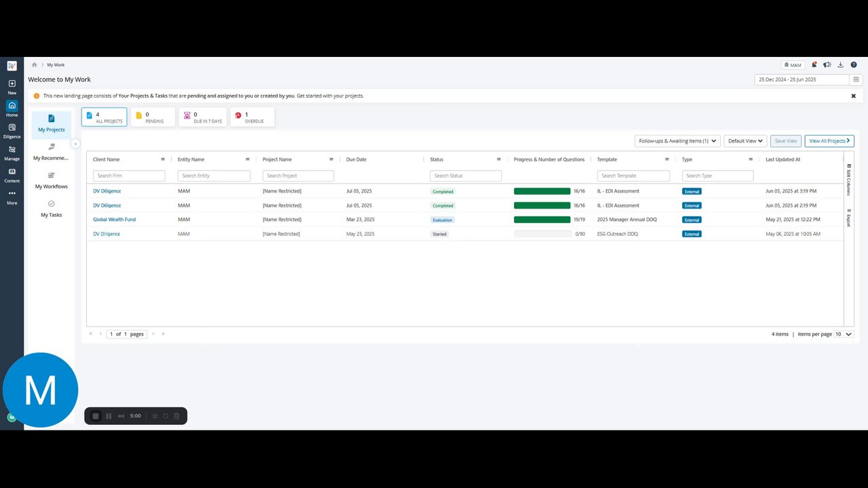Open Status column menu icon

[x=498, y=159]
